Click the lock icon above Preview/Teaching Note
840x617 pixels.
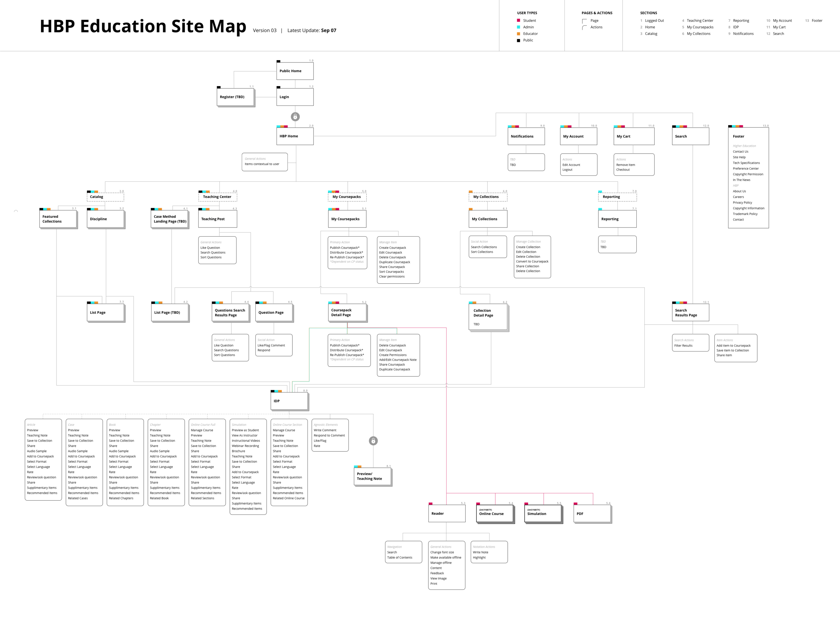click(x=373, y=441)
